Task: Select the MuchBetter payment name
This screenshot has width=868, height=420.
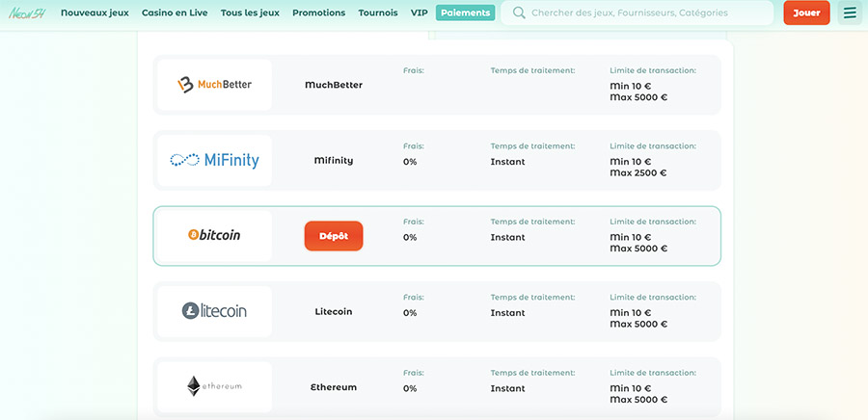Action: tap(334, 85)
